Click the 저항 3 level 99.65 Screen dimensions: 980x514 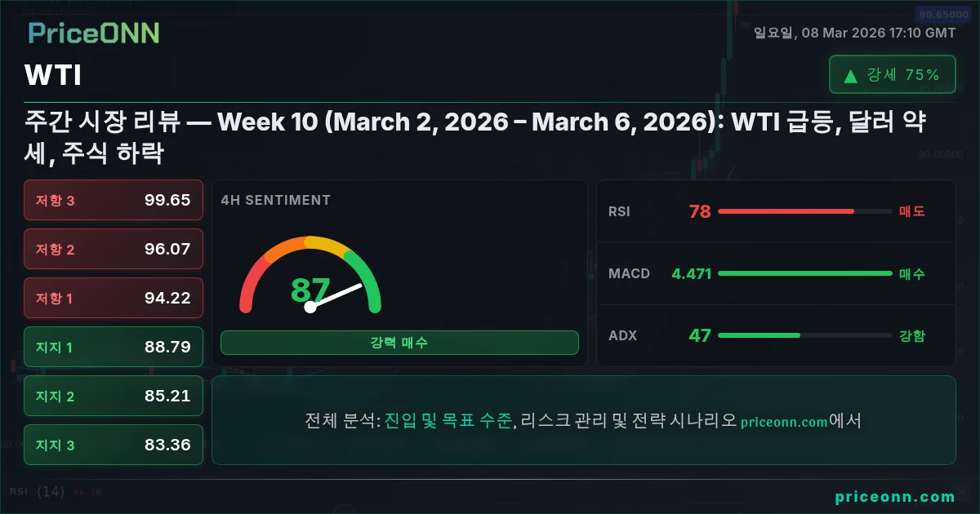[x=114, y=200]
